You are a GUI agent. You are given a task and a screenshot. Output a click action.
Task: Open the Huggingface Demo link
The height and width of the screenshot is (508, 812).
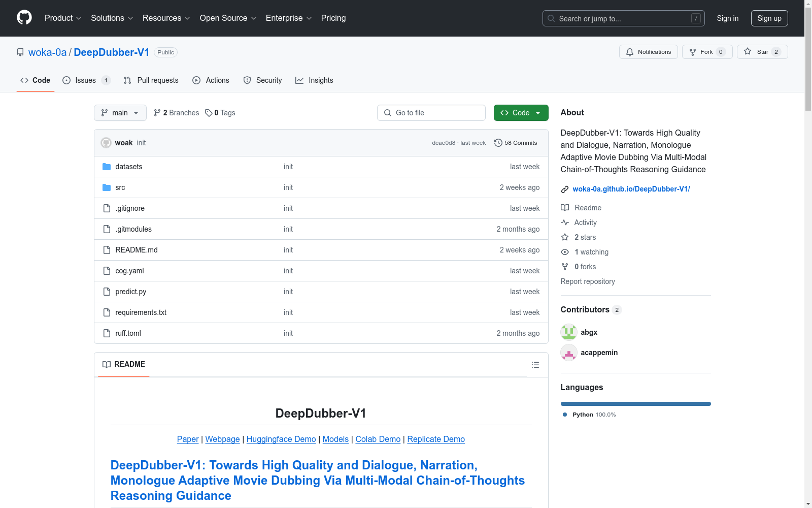coord(281,439)
